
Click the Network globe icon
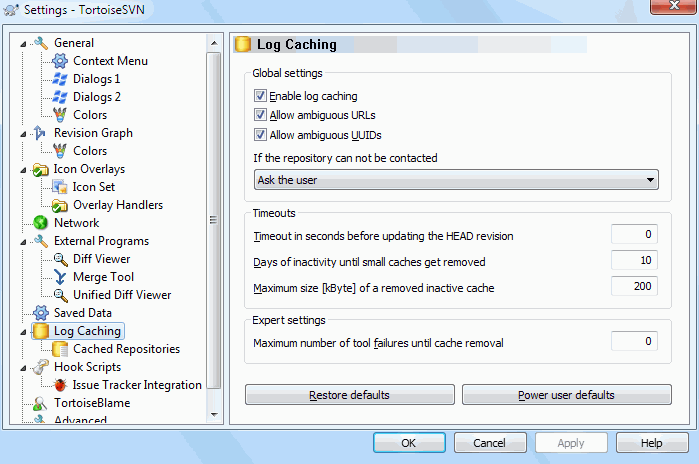coord(41,223)
